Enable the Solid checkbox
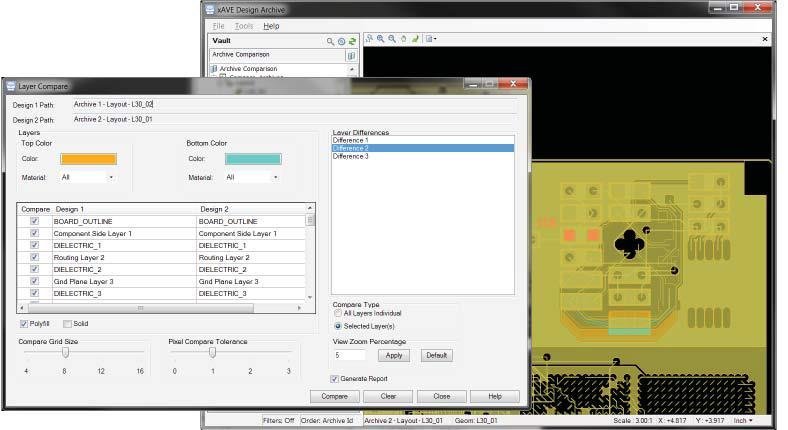 (67, 324)
